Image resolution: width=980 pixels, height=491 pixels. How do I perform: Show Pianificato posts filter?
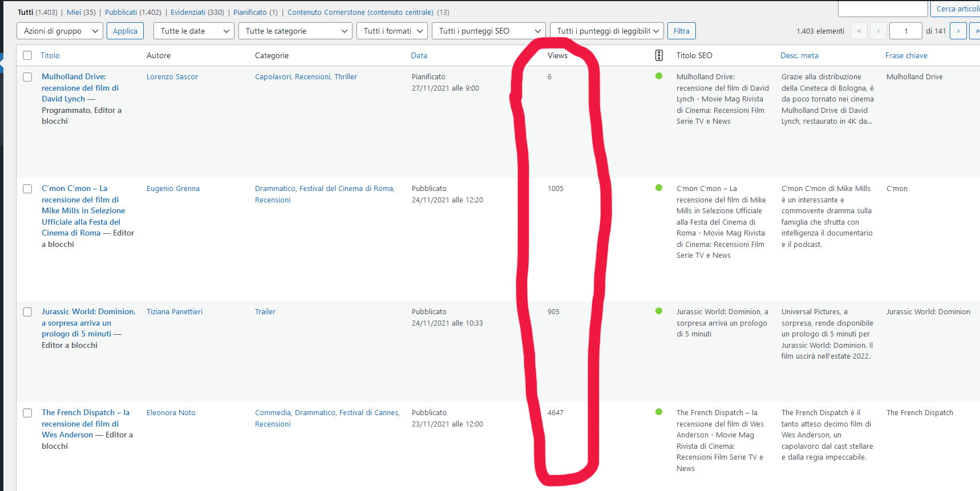click(256, 12)
